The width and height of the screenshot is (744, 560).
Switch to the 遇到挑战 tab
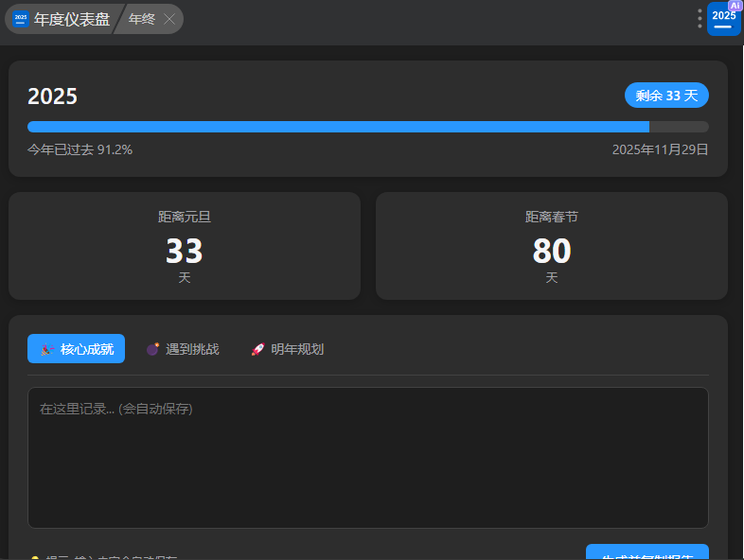pyautogui.click(x=183, y=349)
